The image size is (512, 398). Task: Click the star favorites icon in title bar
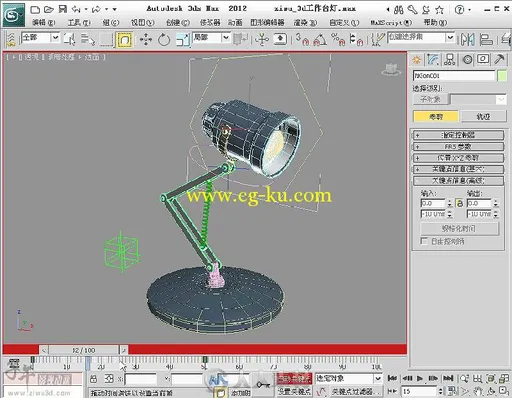pos(439,10)
